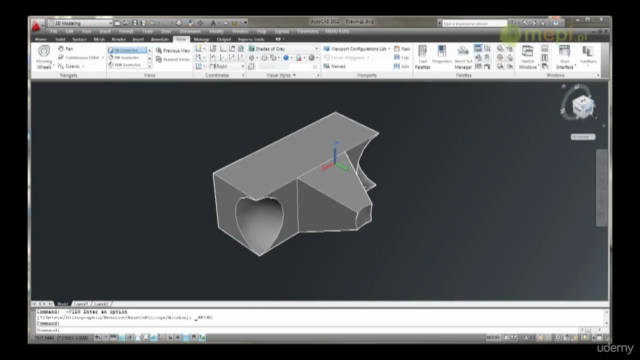The image size is (640, 360).
Task: Switch to the Layout1 tab
Action: [81, 304]
